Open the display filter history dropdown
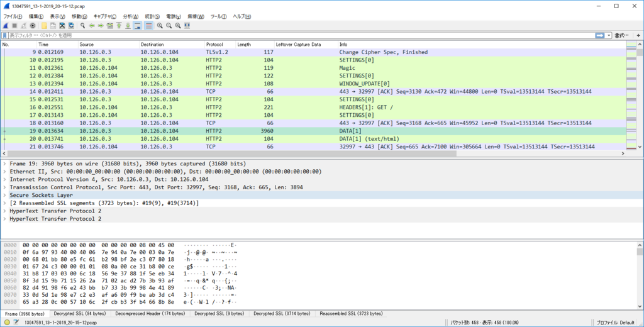Screen dimensions: 644x327 point(609,35)
